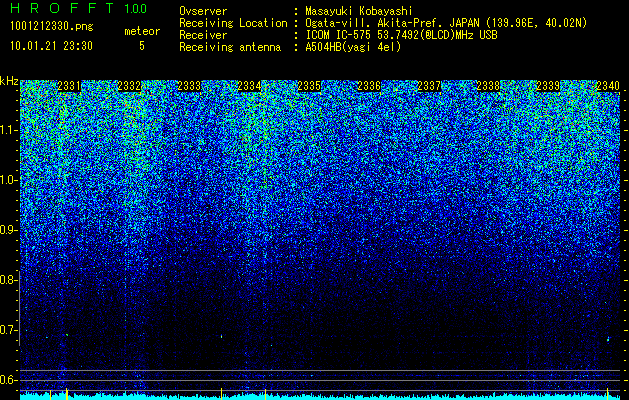Select the timestamp 10.01.21 23:30
The width and height of the screenshot is (629, 400).
[x=51, y=46]
